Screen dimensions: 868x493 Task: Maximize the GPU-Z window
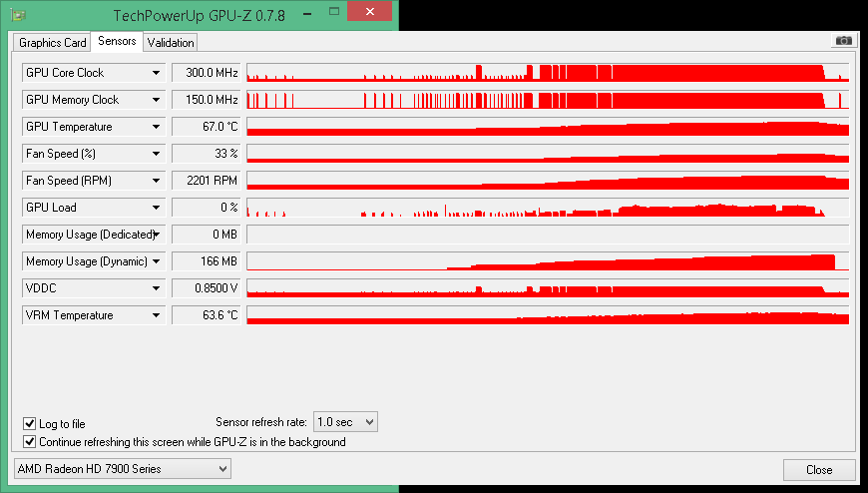tap(334, 11)
